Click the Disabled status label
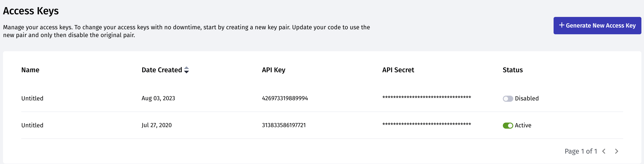Viewport: 644px width, 164px height. click(527, 98)
